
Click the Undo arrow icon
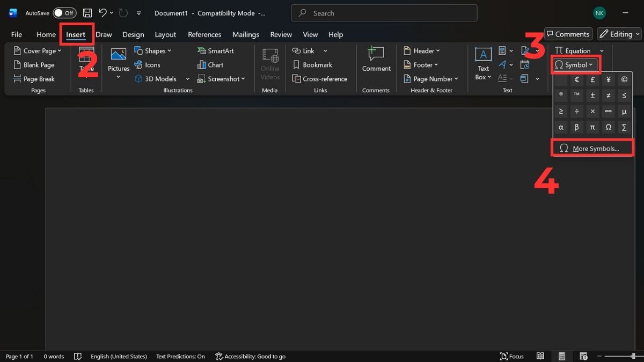(103, 13)
